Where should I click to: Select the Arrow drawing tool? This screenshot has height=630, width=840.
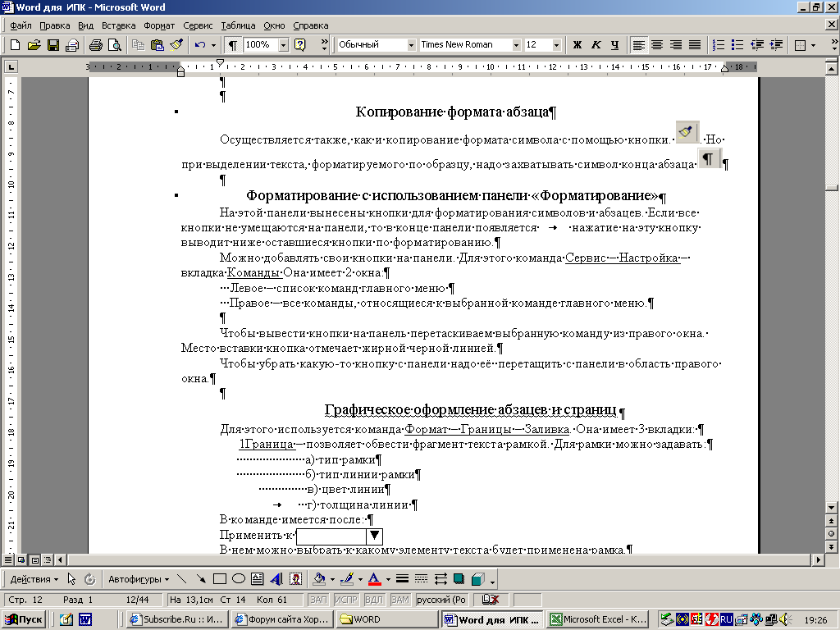pyautogui.click(x=201, y=579)
